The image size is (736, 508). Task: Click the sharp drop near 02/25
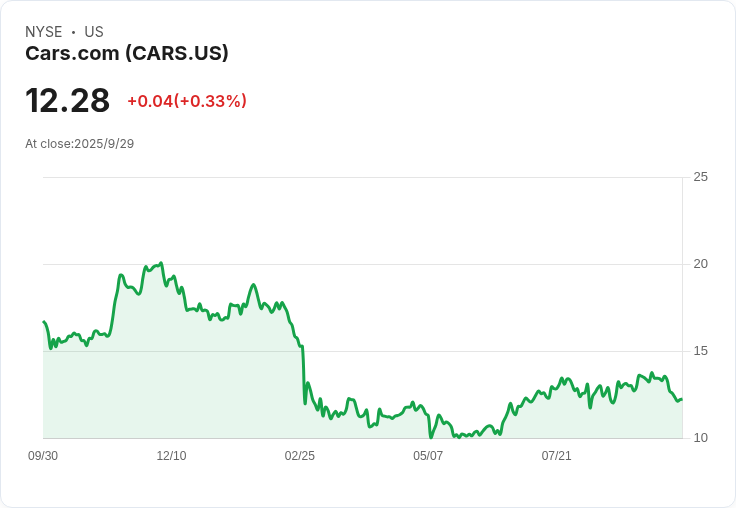303,376
